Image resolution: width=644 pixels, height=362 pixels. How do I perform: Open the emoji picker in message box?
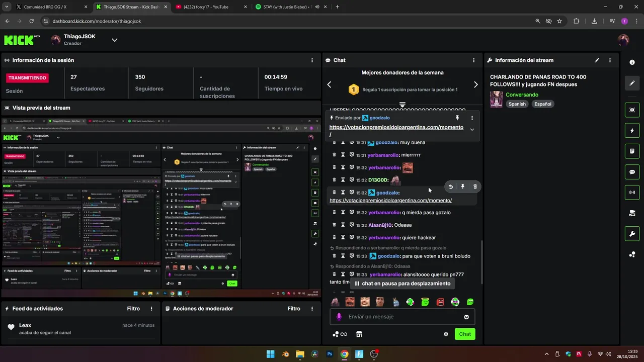(x=466, y=317)
